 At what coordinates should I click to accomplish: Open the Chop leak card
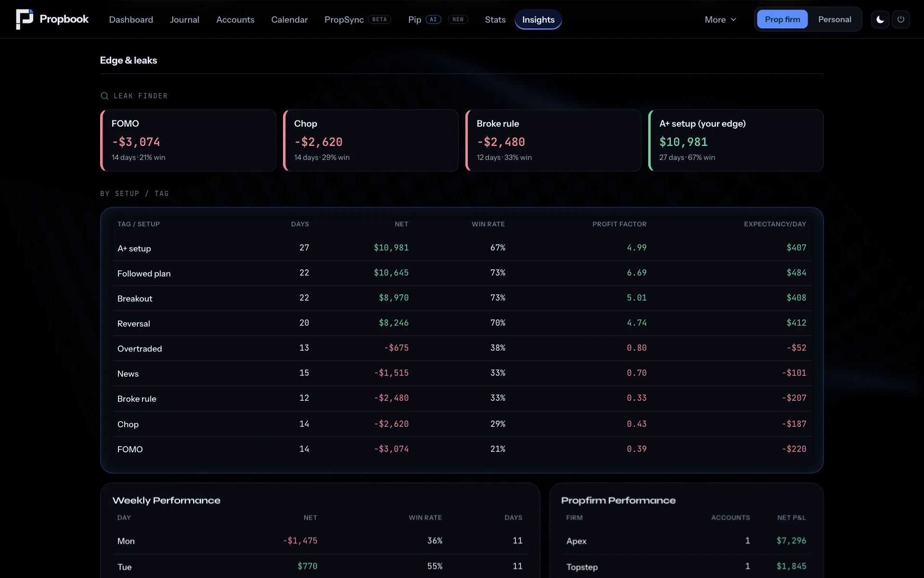(x=371, y=140)
